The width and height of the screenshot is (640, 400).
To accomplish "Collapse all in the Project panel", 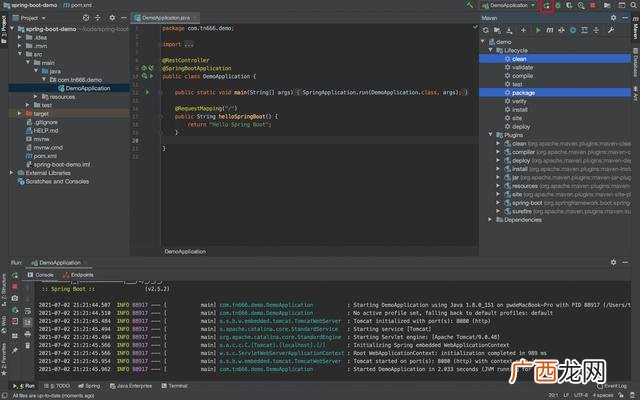I will [98, 18].
